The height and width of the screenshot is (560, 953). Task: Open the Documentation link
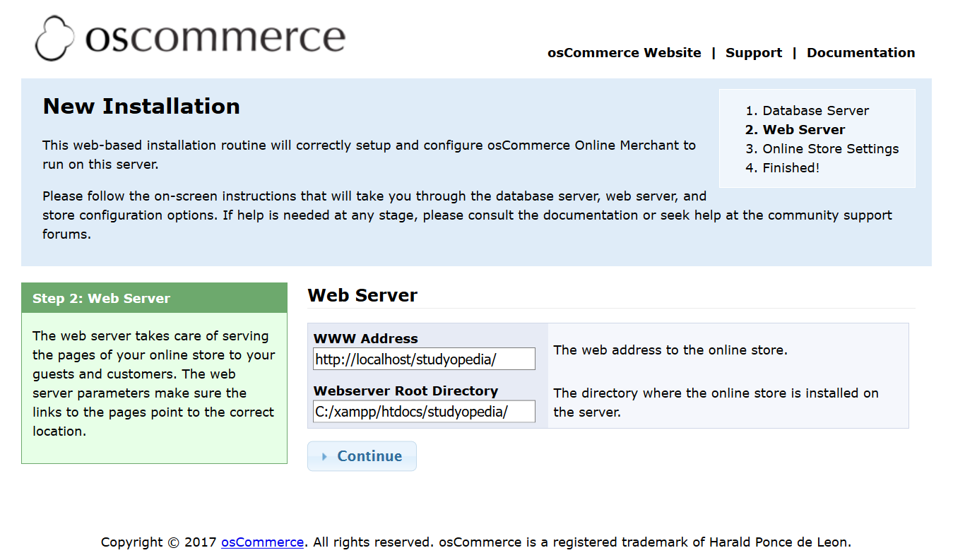point(860,53)
